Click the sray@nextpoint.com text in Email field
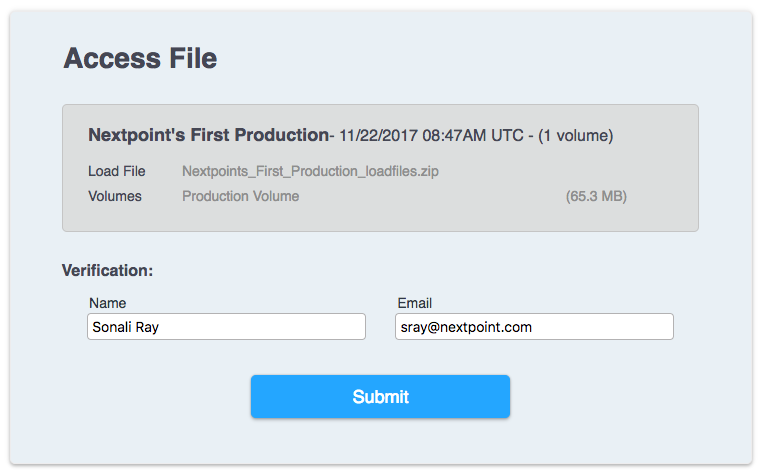 tap(466, 327)
